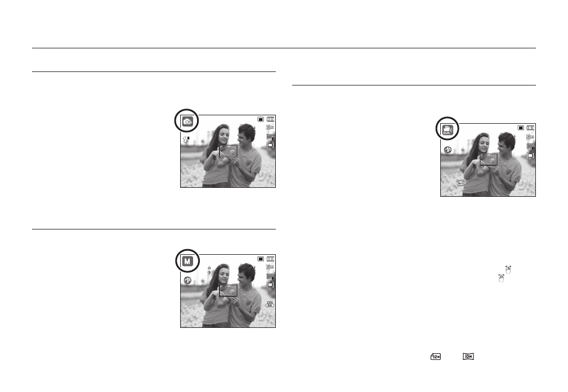568x392 pixels.
Task: Select the circled DUAL IS hand icon
Action: point(448,129)
